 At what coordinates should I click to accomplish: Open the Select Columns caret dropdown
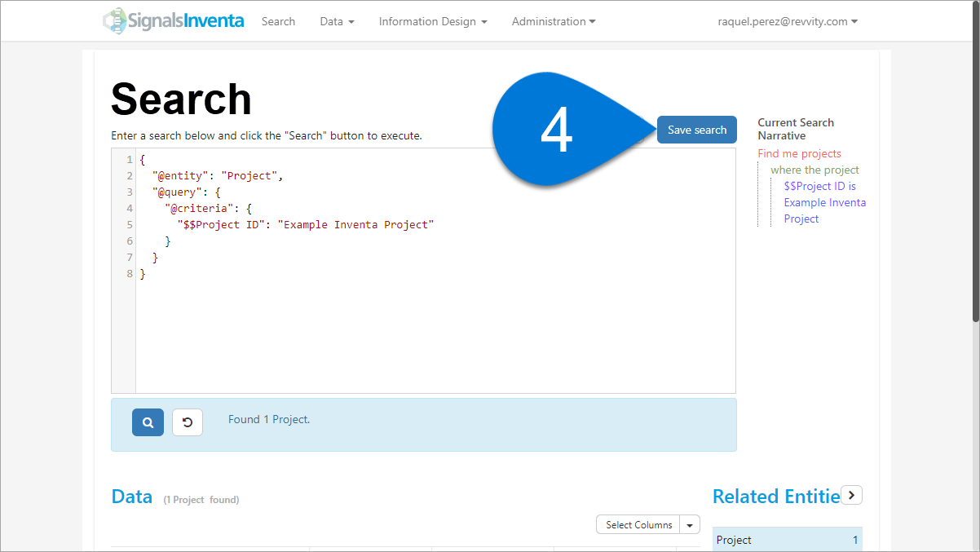point(691,525)
